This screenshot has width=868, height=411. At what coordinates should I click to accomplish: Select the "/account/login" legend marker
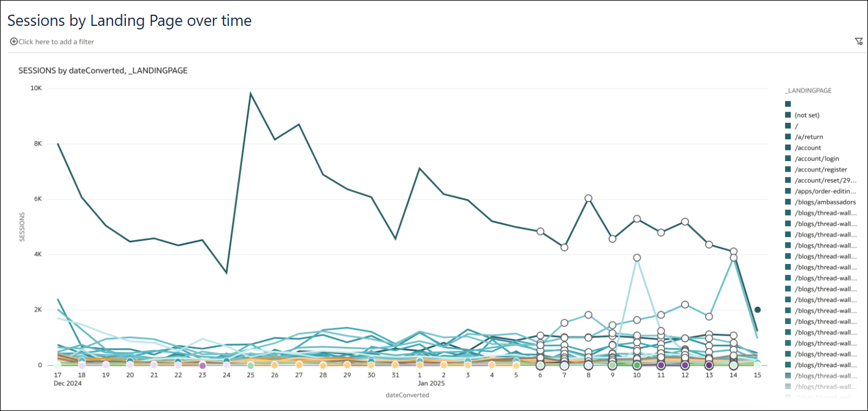(x=787, y=158)
